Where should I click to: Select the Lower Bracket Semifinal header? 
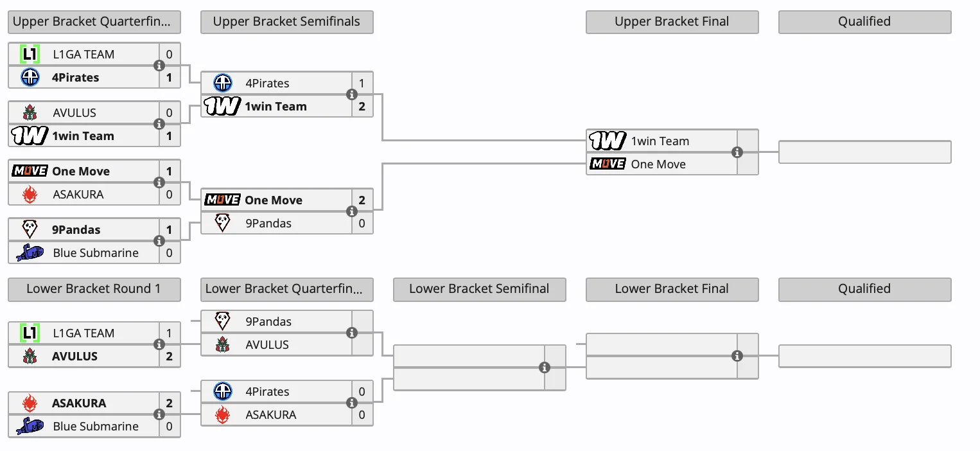coord(479,289)
